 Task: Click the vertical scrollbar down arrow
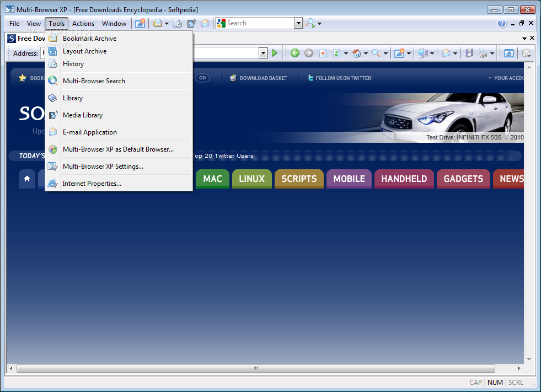(528, 359)
